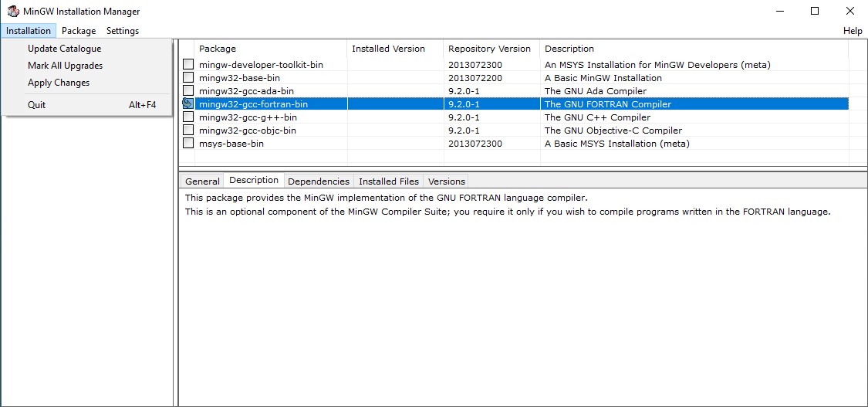
Task: Switch to the General tab
Action: [x=203, y=181]
